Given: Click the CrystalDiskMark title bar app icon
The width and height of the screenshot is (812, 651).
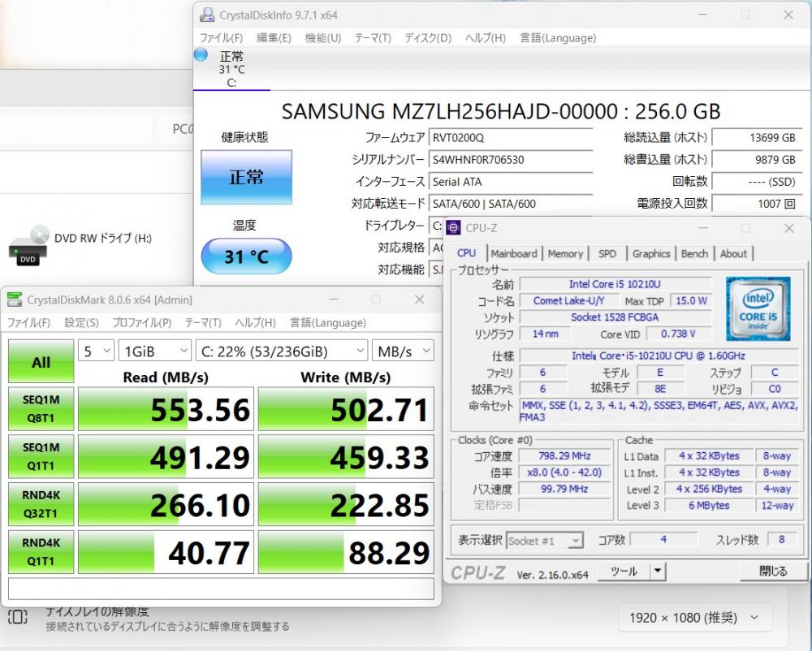Looking at the screenshot, I should pos(15,300).
